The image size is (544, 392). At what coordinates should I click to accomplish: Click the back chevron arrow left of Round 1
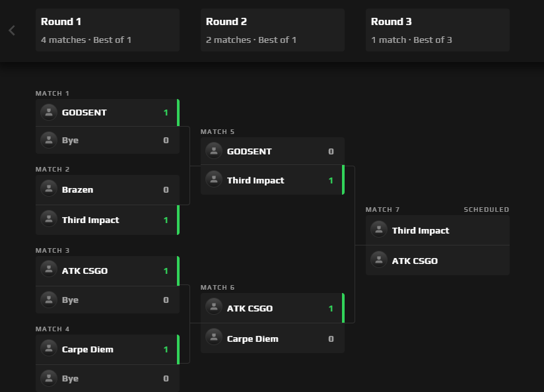[12, 30]
